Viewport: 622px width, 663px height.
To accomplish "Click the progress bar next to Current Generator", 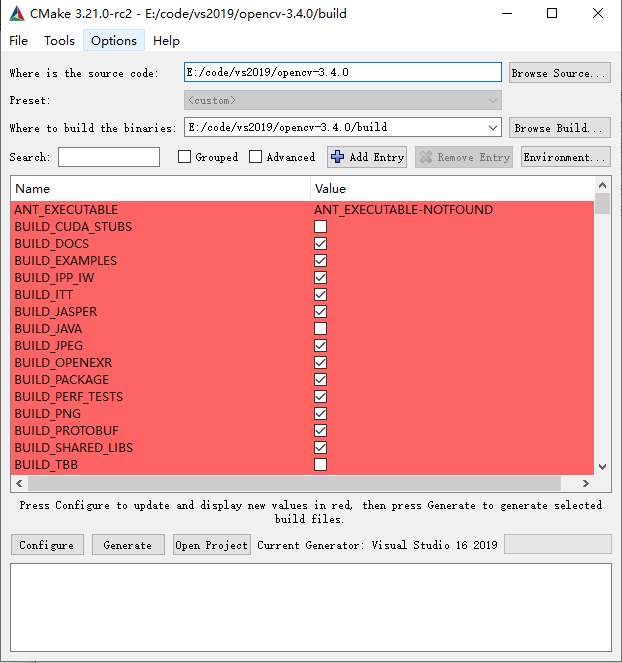I will (558, 544).
